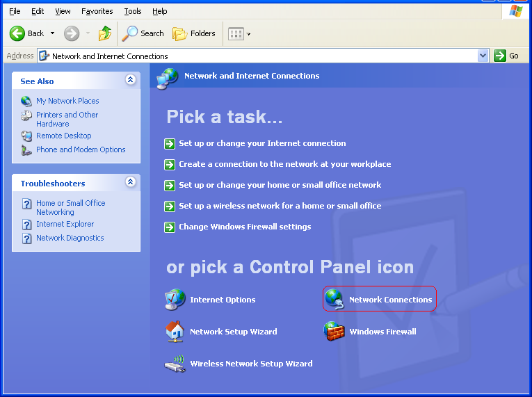
Task: Select Set up home or small office network
Action: [280, 185]
